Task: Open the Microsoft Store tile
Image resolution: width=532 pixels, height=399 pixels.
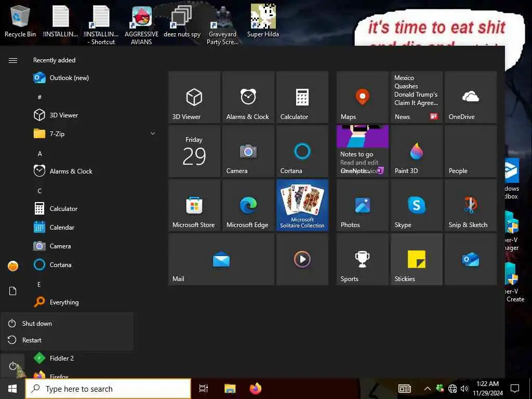Action: click(x=194, y=205)
